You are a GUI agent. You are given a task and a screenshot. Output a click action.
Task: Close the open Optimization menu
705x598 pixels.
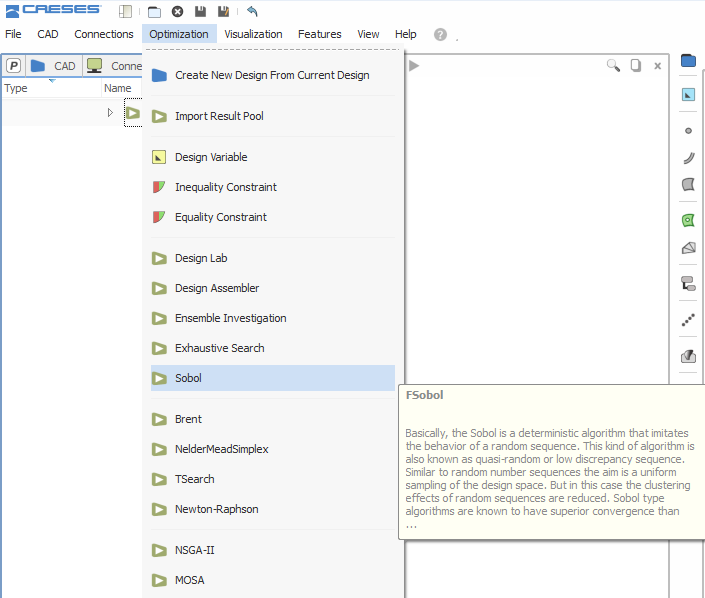pyautogui.click(x=178, y=34)
